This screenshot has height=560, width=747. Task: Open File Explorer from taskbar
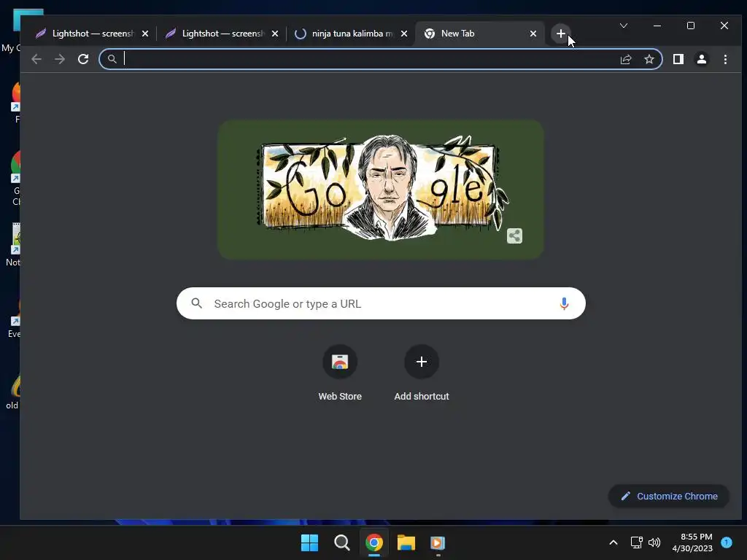(x=406, y=542)
